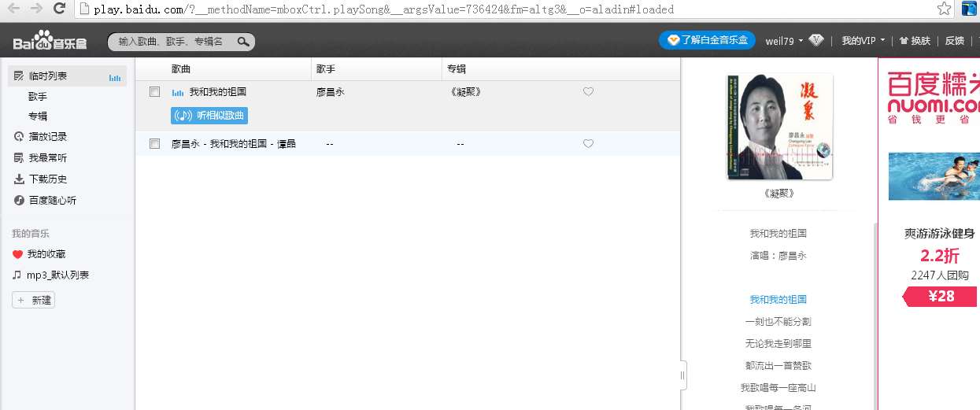Image resolution: width=980 pixels, height=410 pixels.
Task: Favorite the 廖昌永 - 我和我的祖国 - 谭晶 row with its heart
Action: click(x=588, y=144)
